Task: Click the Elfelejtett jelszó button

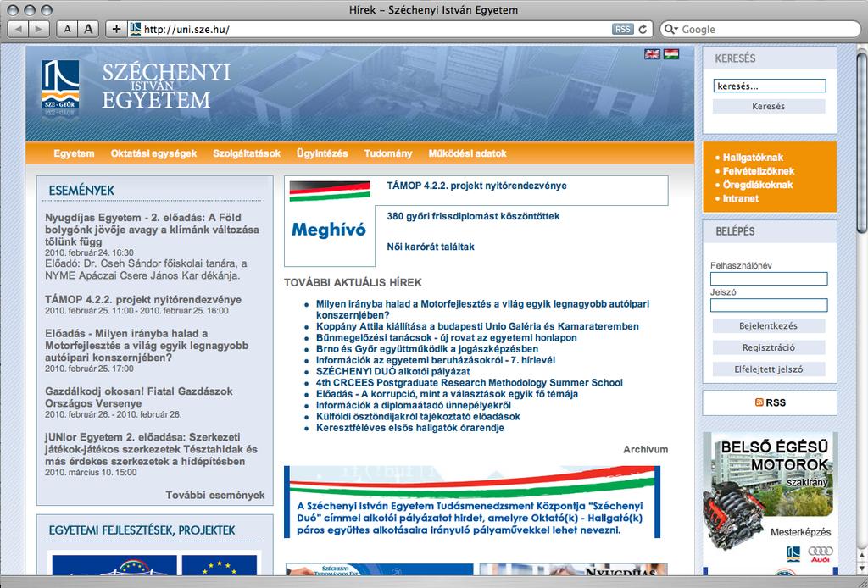Action: tap(768, 369)
